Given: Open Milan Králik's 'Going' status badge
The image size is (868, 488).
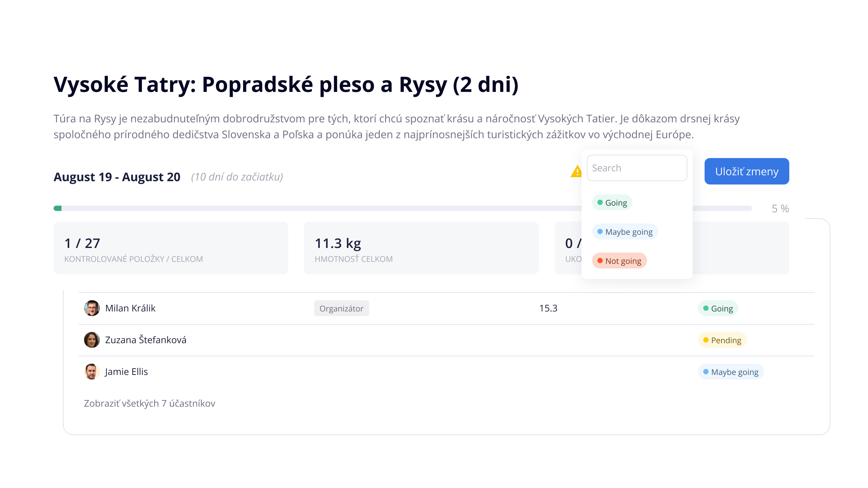Looking at the screenshot, I should 718,308.
